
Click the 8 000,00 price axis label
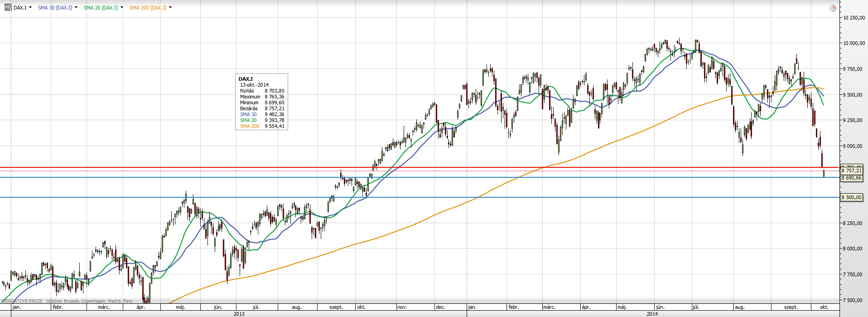pyautogui.click(x=854, y=249)
